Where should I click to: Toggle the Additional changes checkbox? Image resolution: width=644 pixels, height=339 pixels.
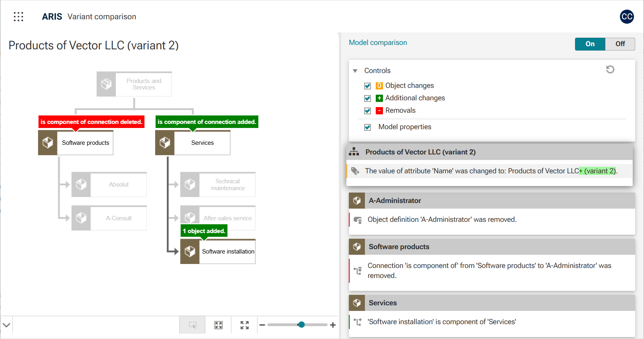(x=367, y=98)
